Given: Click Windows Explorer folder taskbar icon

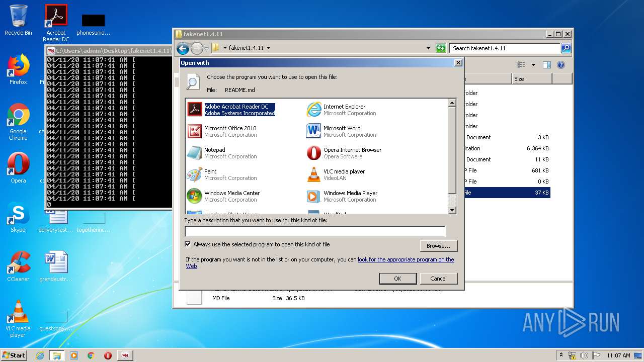Looking at the screenshot, I should 57,355.
